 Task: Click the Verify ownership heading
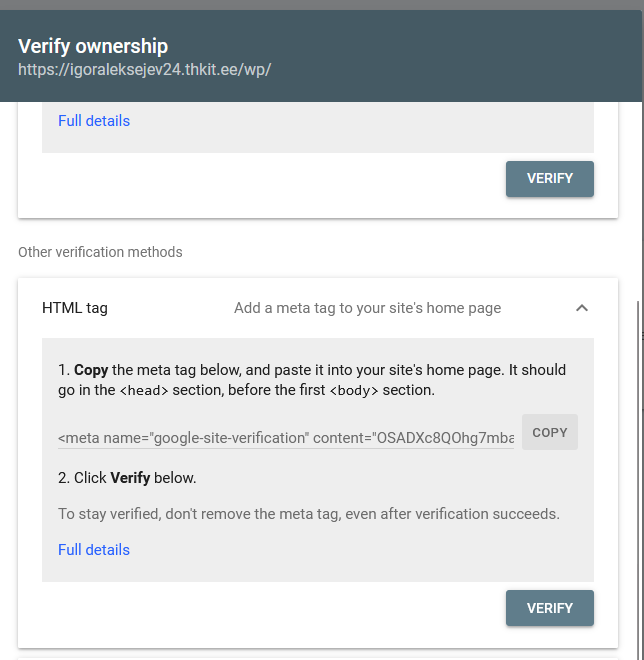pyautogui.click(x=93, y=46)
